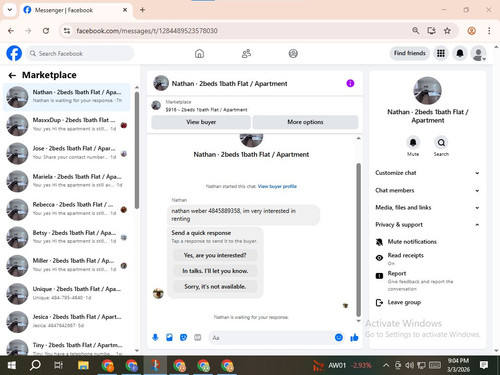Click the conversation list scrollbar
This screenshot has width=500, height=375.
(137, 150)
